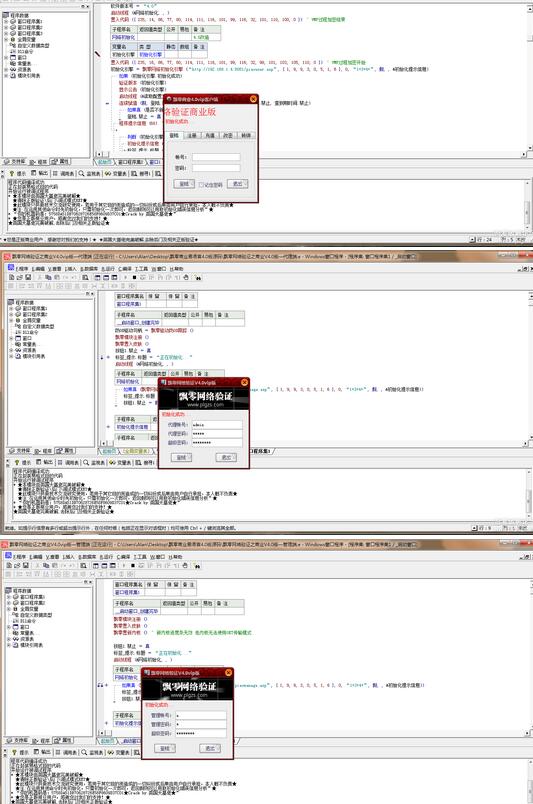Click Run arrow icon in middle agent window toolbar
533x804 pixels.
tap(126, 277)
